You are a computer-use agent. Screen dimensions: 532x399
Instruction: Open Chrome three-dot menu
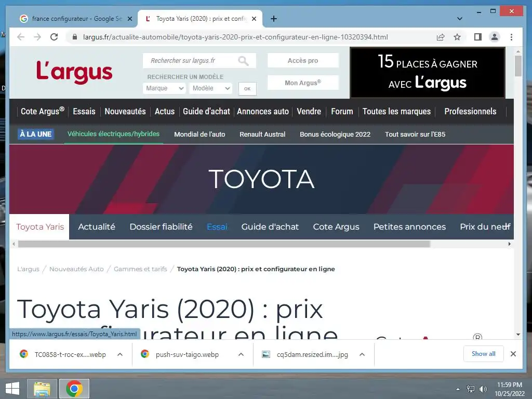(511, 37)
